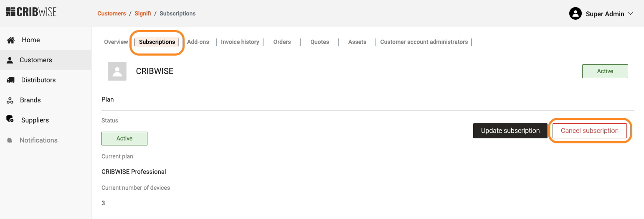Click the Distributors truck icon
The height and width of the screenshot is (219, 644).
click(x=11, y=80)
